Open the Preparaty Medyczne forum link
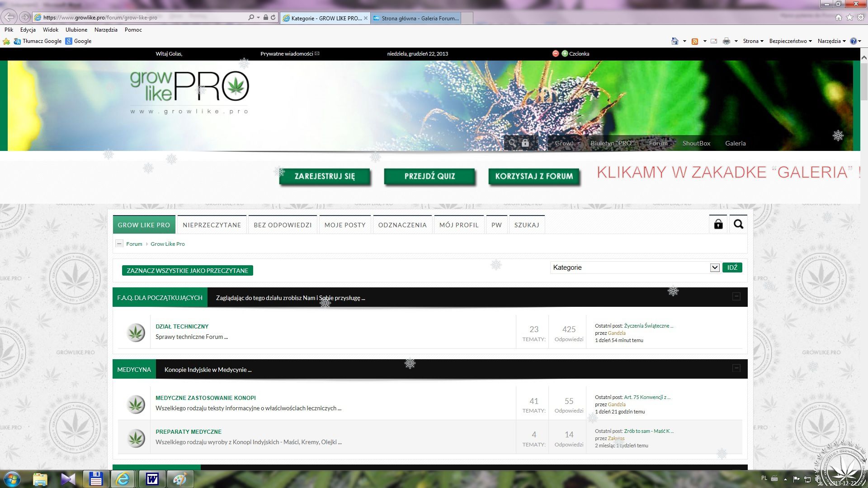 point(189,432)
